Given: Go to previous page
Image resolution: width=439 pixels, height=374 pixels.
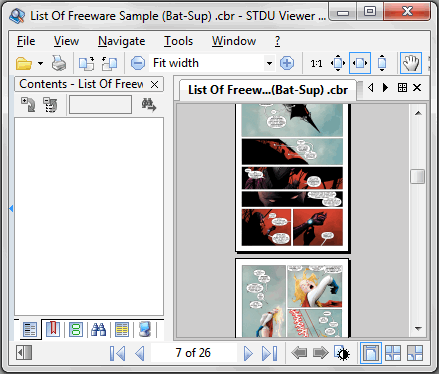Looking at the screenshot, I should (140, 353).
